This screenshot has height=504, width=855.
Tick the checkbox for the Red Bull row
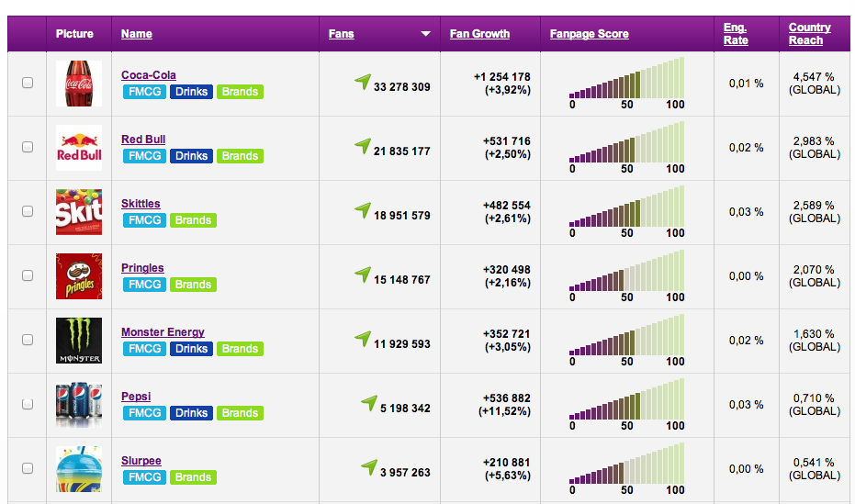28,147
